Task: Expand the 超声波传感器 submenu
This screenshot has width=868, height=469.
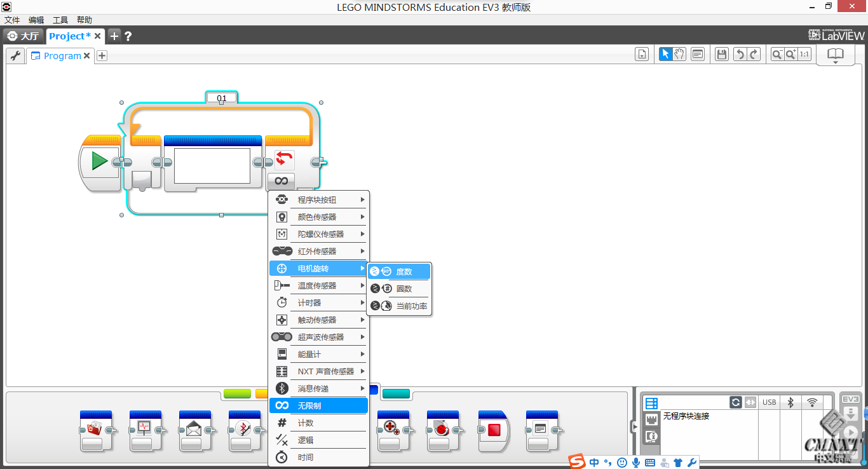Action: tap(319, 337)
